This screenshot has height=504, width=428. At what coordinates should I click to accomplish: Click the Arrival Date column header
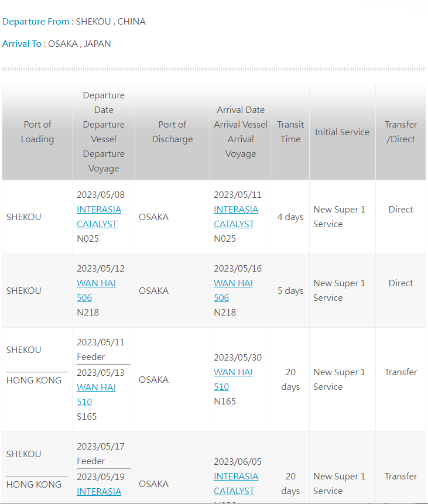click(241, 110)
